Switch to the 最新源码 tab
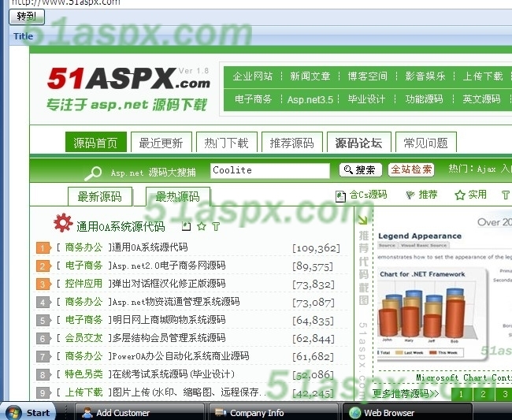The height and width of the screenshot is (420, 512). pyautogui.click(x=100, y=197)
